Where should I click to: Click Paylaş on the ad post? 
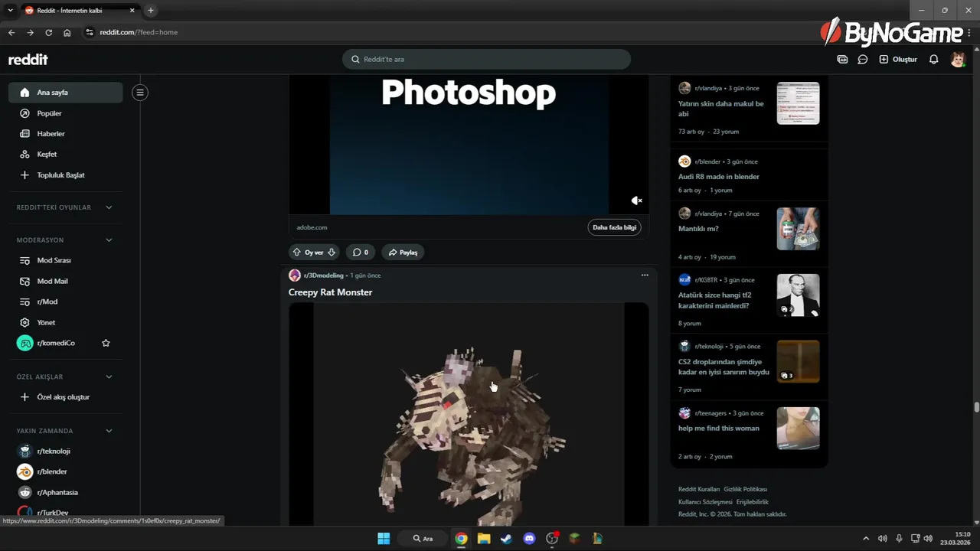[403, 253]
